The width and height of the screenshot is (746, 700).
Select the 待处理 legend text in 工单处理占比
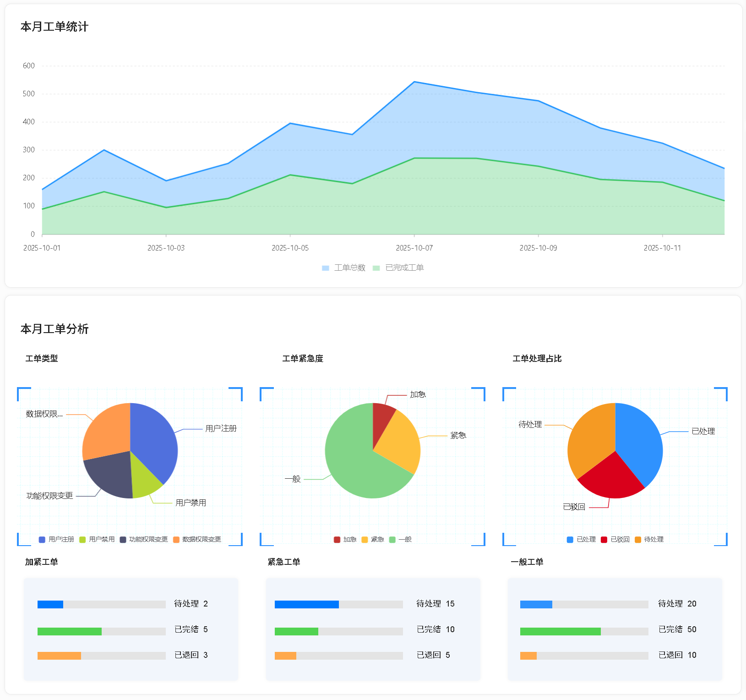653,540
